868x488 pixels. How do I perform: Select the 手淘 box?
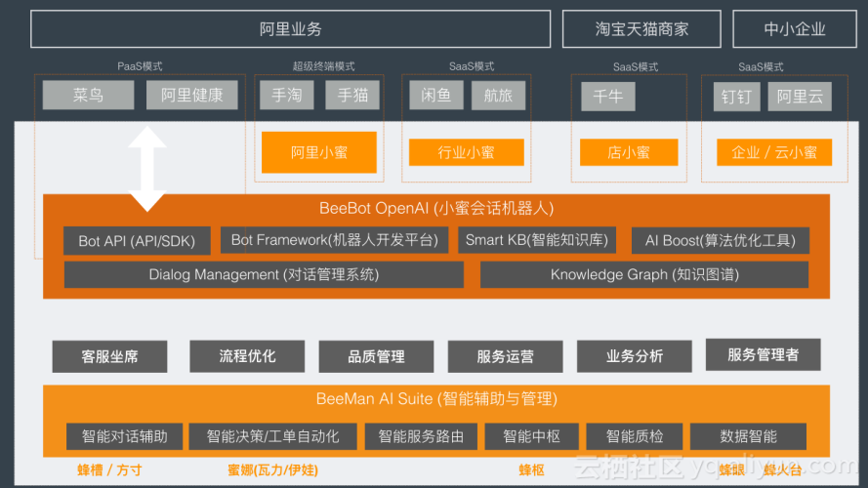(287, 96)
